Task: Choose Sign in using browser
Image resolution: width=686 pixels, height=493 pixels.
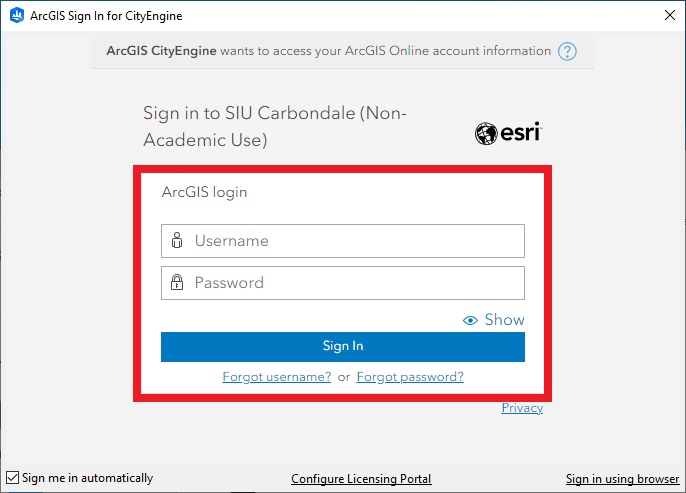Action: [622, 479]
